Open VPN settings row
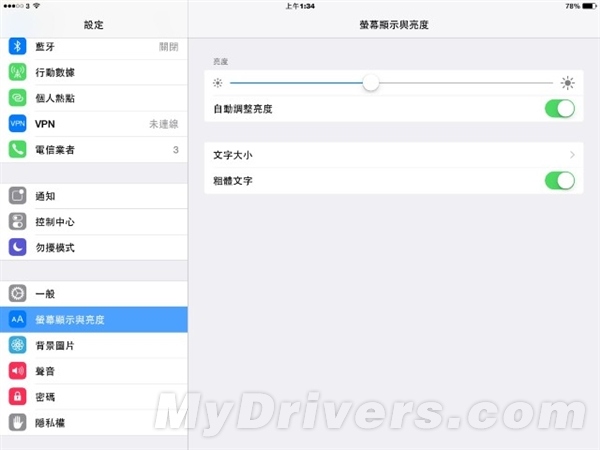The width and height of the screenshot is (600, 450). click(94, 124)
